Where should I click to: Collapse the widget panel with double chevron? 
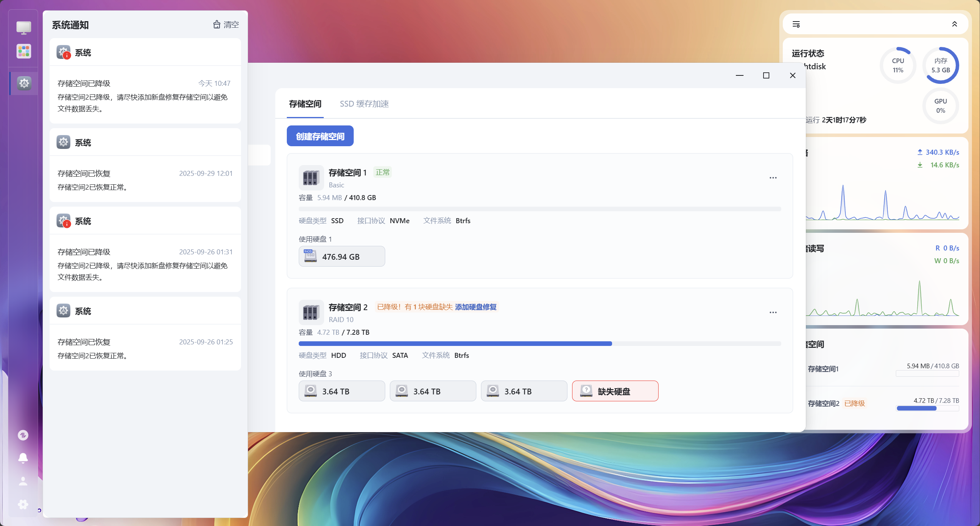tap(954, 24)
